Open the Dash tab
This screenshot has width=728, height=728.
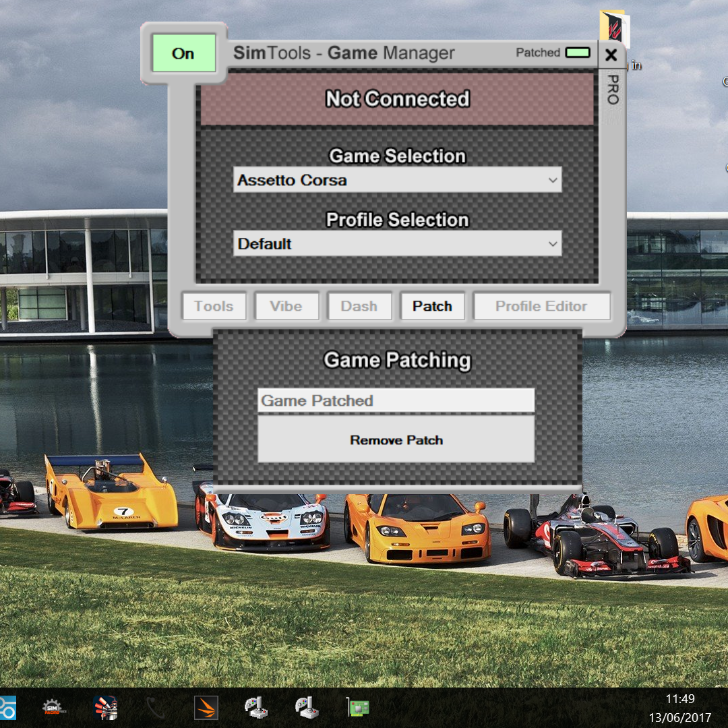coord(359,306)
